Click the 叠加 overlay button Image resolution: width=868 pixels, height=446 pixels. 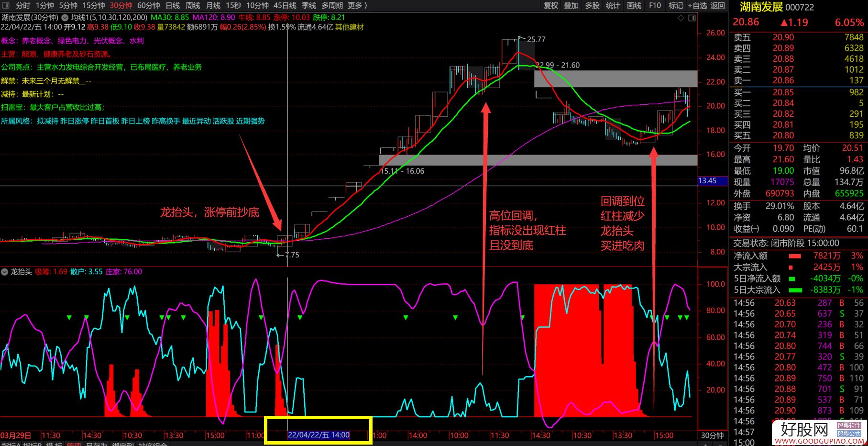pyautogui.click(x=571, y=5)
